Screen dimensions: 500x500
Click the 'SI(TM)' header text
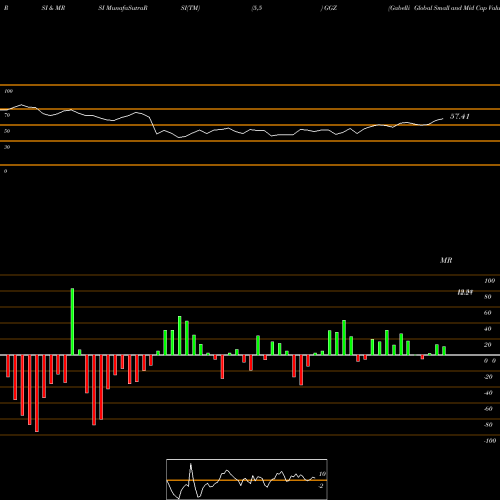tap(190, 8)
